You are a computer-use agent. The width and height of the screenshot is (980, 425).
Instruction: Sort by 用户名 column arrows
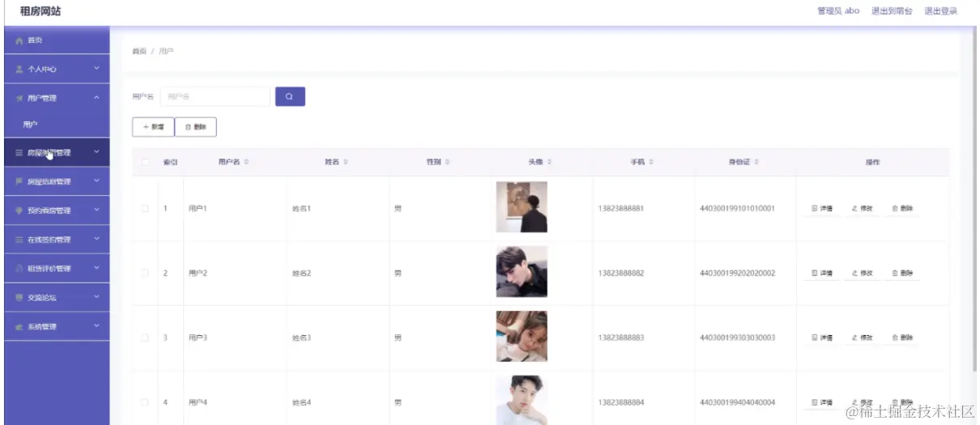tap(246, 163)
